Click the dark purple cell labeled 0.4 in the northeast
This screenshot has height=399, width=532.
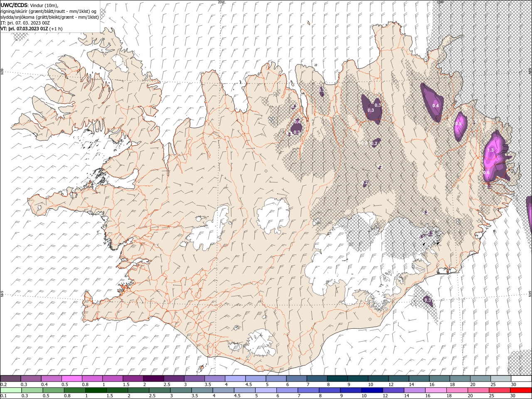click(x=432, y=102)
